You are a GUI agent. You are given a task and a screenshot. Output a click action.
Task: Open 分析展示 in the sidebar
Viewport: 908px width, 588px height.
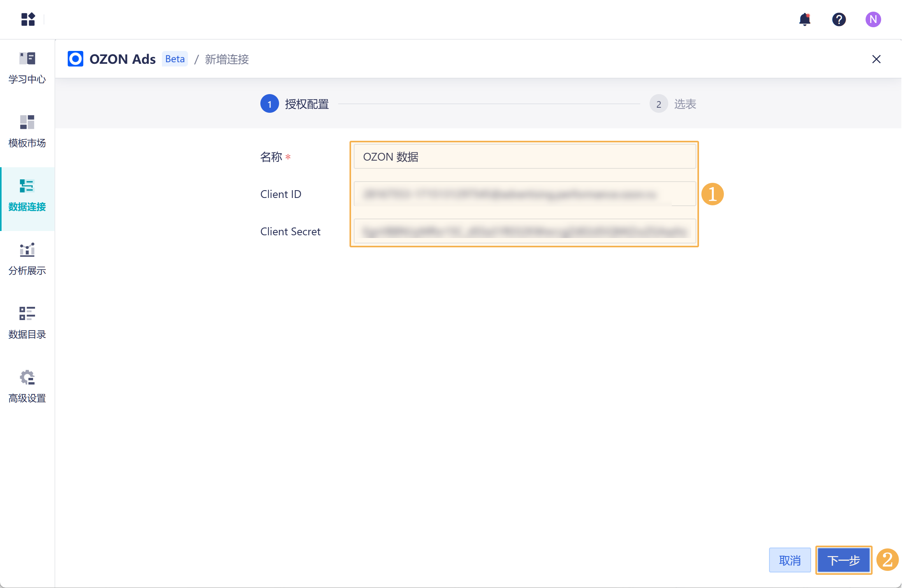tap(27, 260)
